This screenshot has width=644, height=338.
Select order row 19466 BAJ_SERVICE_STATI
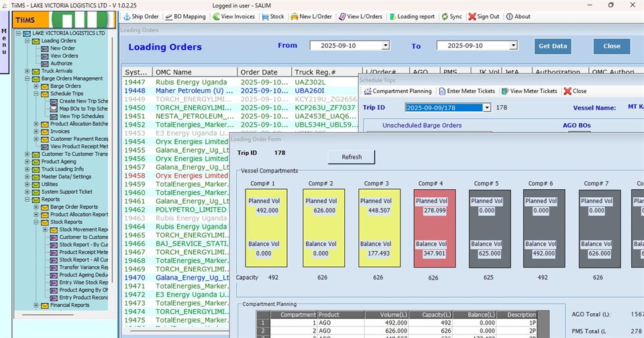[176, 243]
